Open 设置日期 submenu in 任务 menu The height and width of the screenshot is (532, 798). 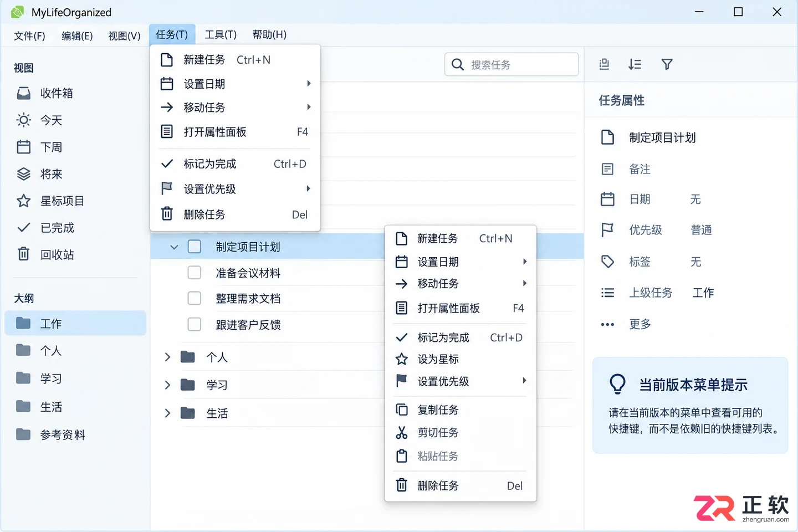[235, 84]
